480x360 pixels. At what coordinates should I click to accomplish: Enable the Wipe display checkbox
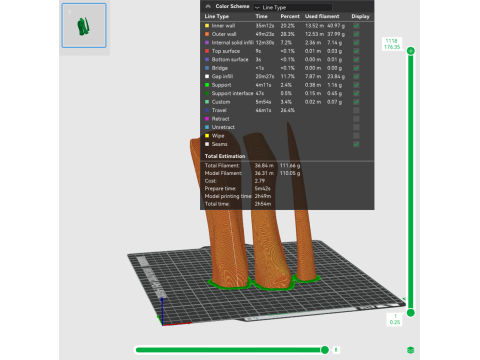click(x=356, y=136)
